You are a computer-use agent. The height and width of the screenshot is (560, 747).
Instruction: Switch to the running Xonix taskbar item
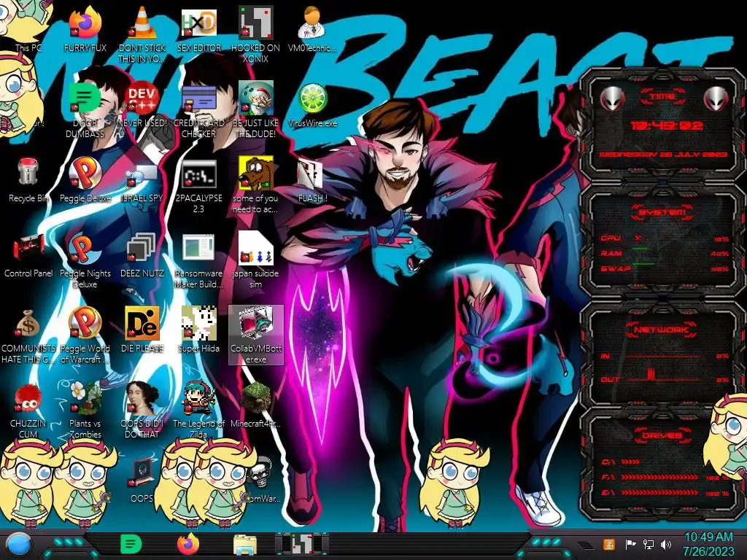coord(302,544)
